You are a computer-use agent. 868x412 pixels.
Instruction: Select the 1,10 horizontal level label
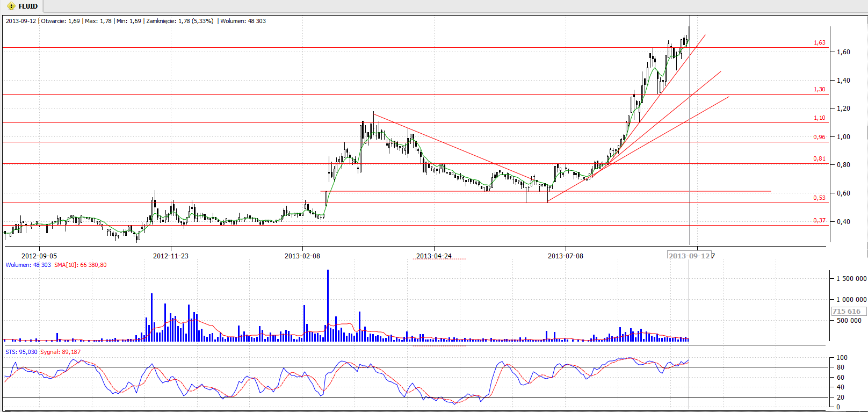click(x=819, y=118)
